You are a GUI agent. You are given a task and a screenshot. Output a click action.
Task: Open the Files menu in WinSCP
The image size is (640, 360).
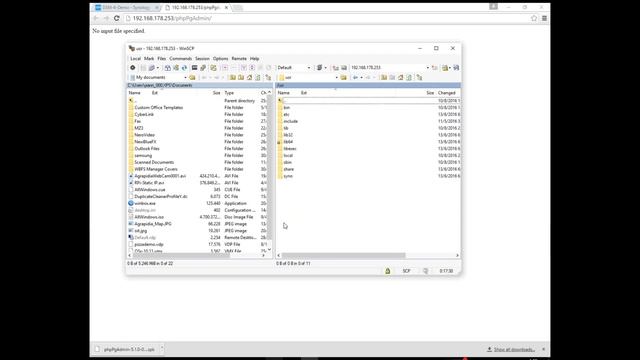coord(162,59)
